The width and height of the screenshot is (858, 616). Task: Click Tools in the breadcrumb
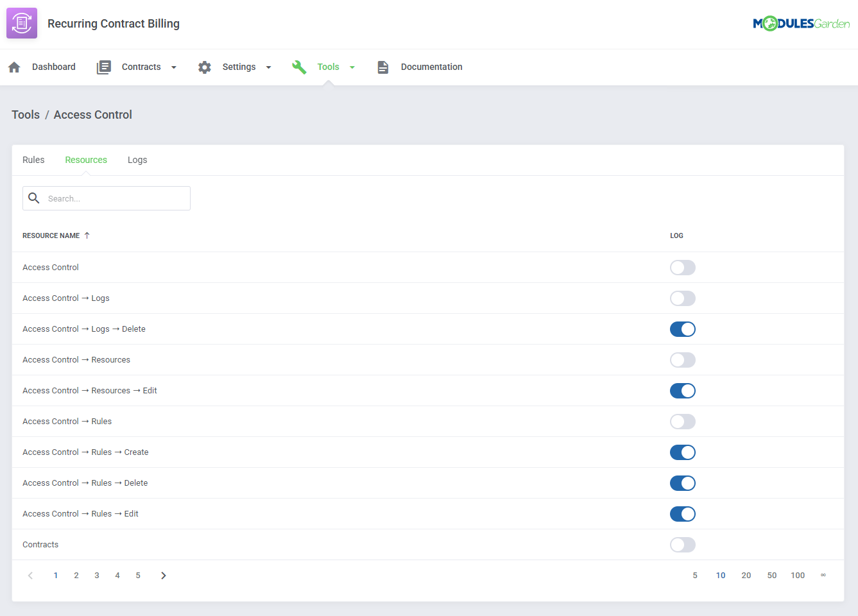[26, 115]
